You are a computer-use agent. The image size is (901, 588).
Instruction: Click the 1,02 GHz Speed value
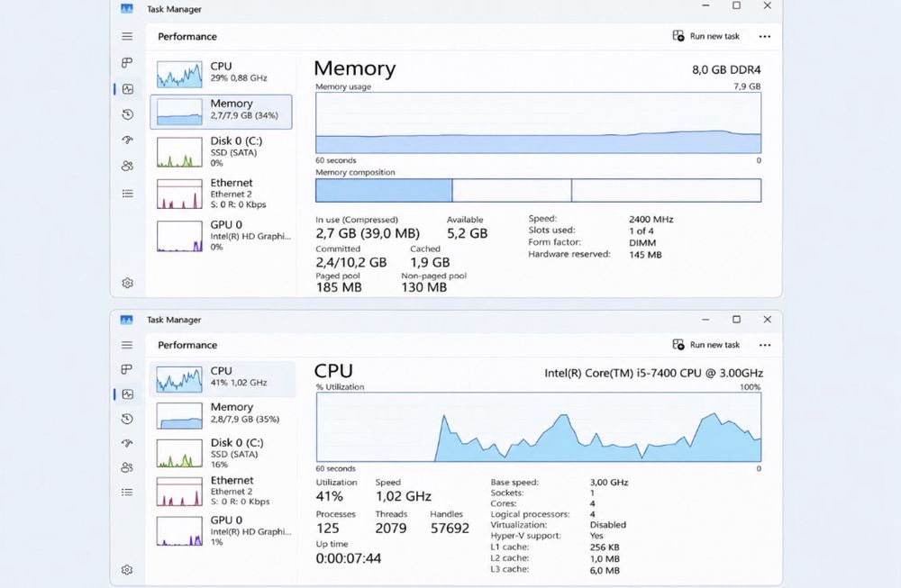(404, 496)
